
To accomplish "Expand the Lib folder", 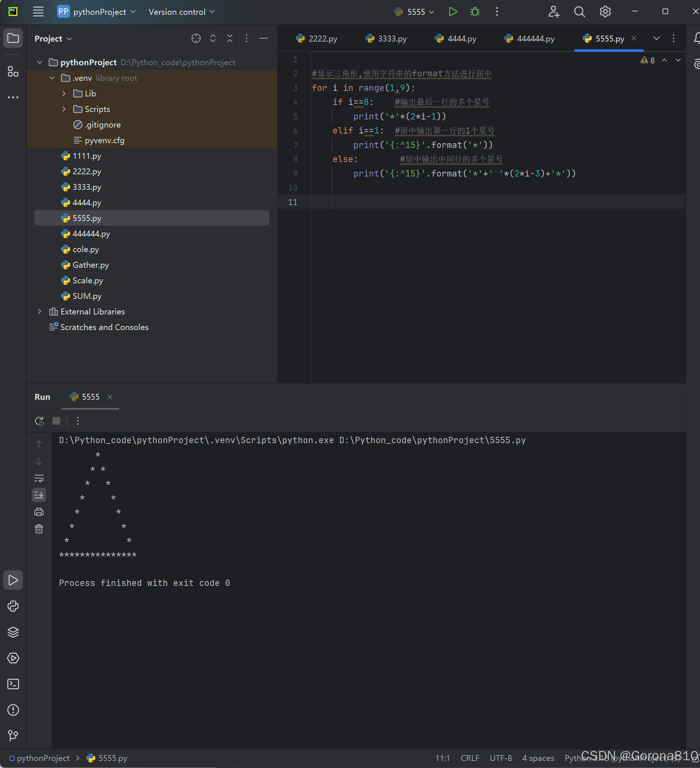I will tap(64, 93).
